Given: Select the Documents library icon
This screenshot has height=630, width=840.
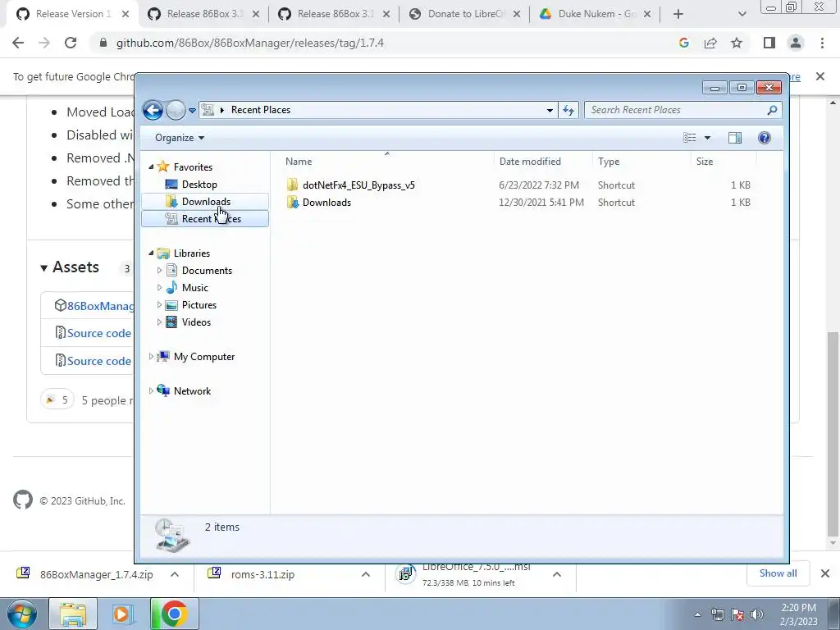Looking at the screenshot, I should pyautogui.click(x=171, y=271).
